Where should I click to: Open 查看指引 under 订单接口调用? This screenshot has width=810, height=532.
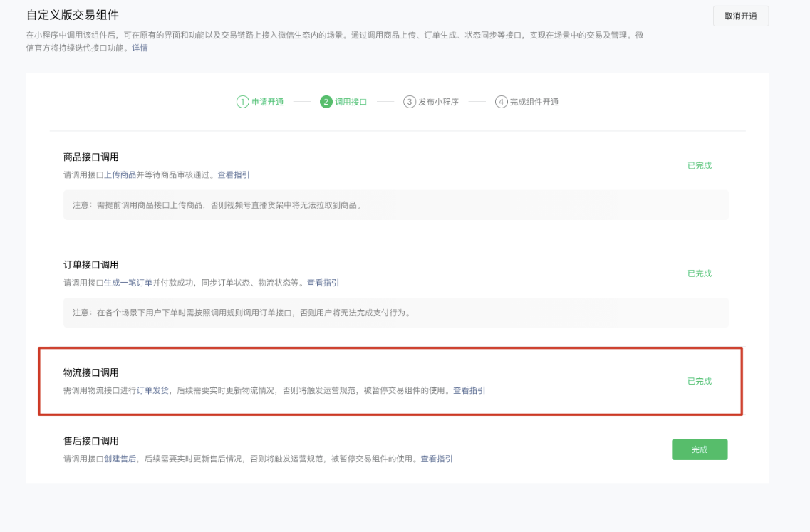point(323,283)
